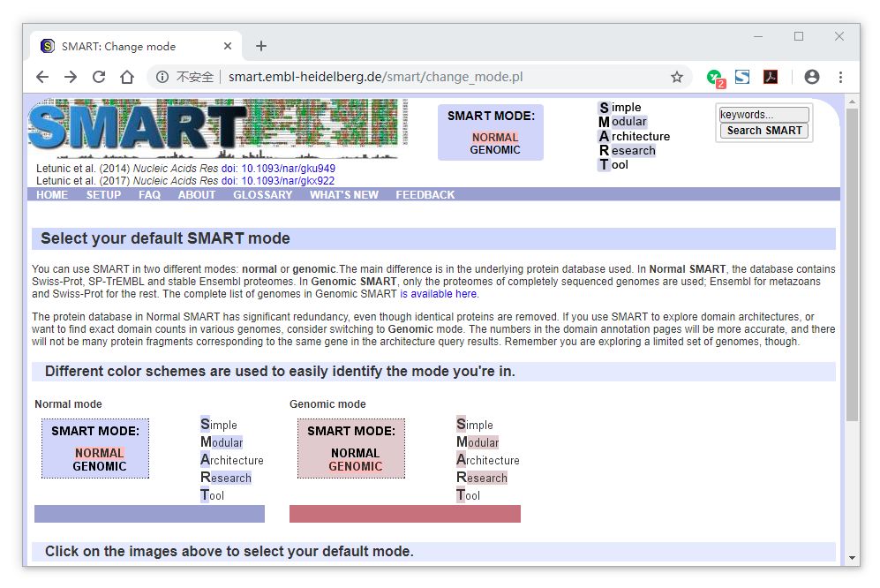The height and width of the screenshot is (588, 880).
Task: Click the 'Select your default SMART mode' heading
Action: pos(165,238)
